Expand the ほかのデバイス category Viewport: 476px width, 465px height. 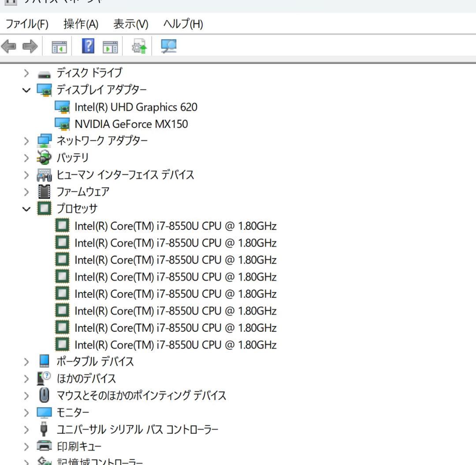pyautogui.click(x=25, y=379)
